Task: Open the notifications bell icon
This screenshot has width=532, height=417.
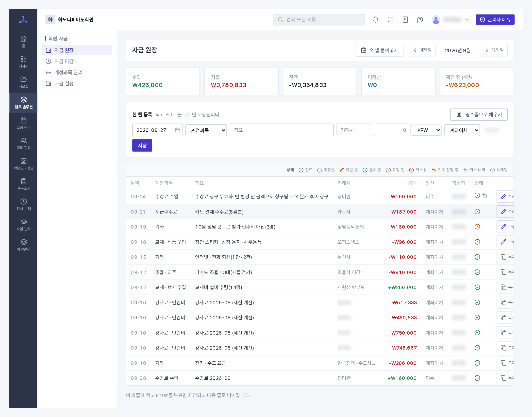Action: pyautogui.click(x=376, y=20)
